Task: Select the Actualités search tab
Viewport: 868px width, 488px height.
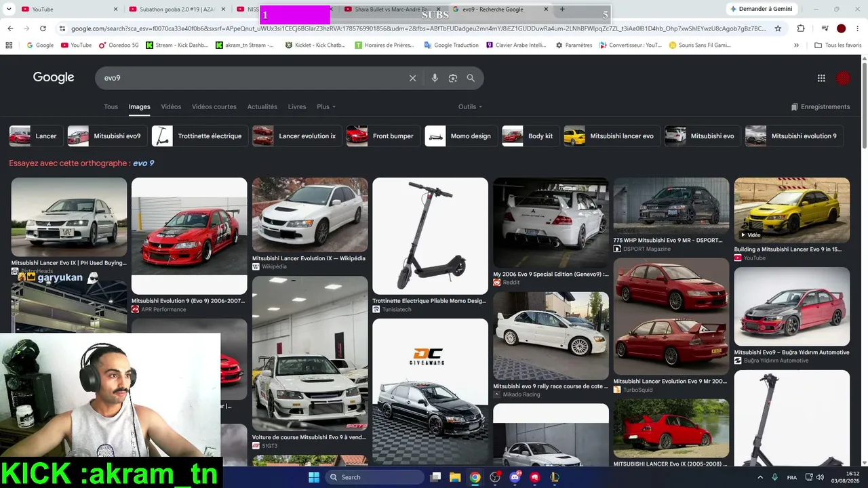Action: 262,106
